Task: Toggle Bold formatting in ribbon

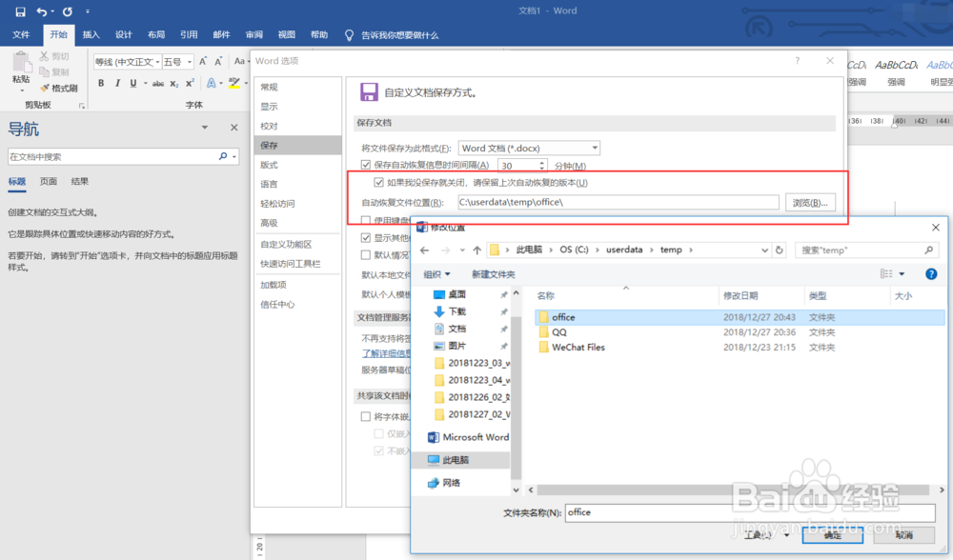Action: pos(101,83)
